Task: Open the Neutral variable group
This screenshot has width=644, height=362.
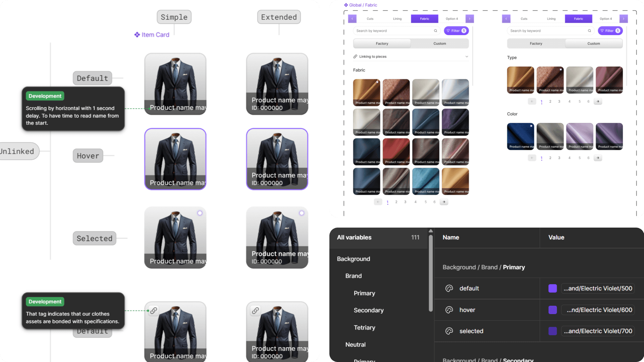Action: pos(356,345)
